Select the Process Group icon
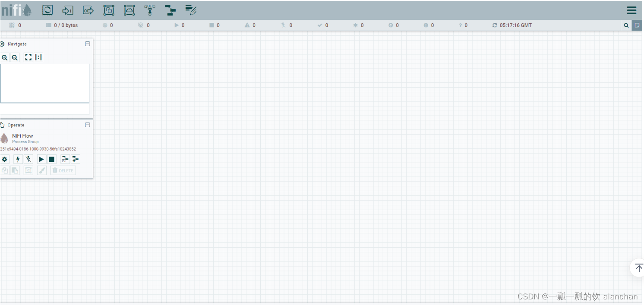Viewport: 644px width, 305px height. click(109, 10)
